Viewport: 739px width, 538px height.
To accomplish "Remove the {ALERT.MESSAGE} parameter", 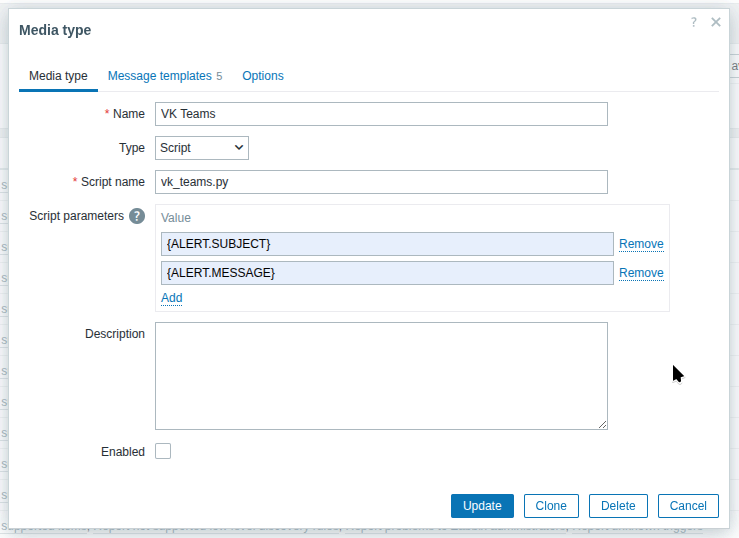I will pyautogui.click(x=641, y=273).
